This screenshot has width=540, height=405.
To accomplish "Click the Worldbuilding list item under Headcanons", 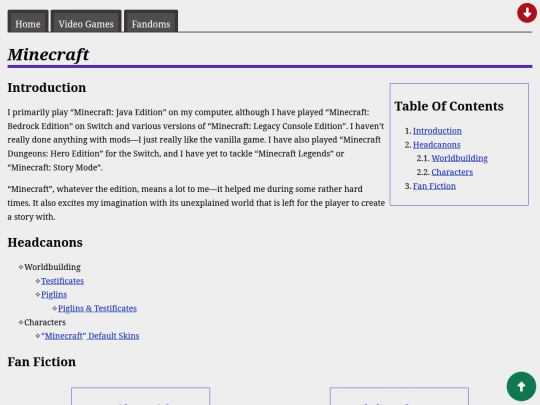I will coord(52,267).
